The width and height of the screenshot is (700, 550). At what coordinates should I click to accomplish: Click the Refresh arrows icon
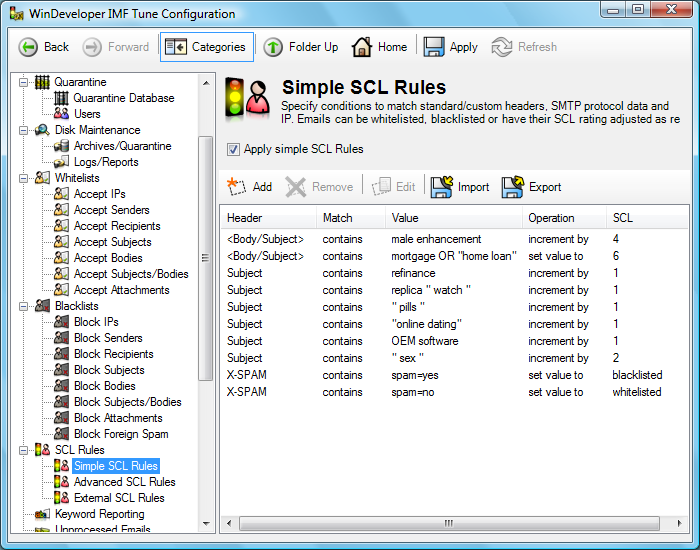502,47
